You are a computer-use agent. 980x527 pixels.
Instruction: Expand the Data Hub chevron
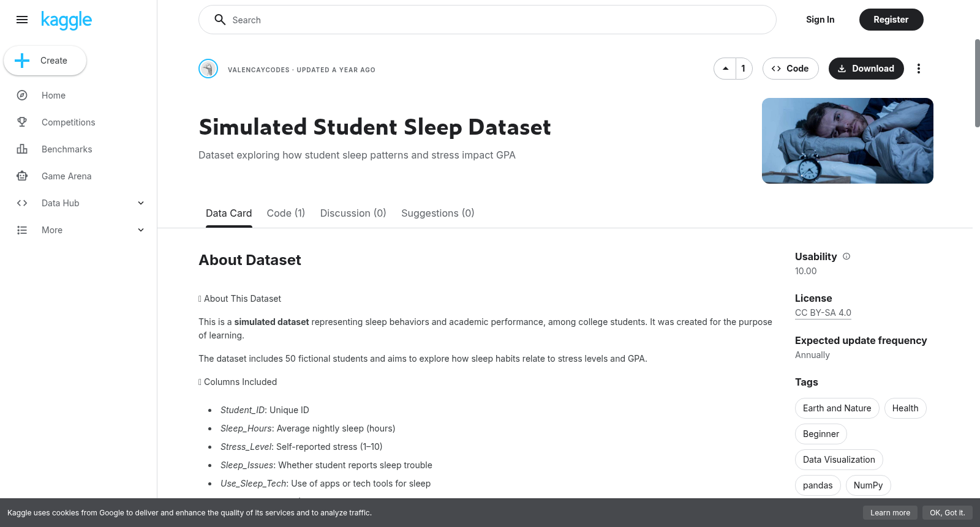[141, 203]
